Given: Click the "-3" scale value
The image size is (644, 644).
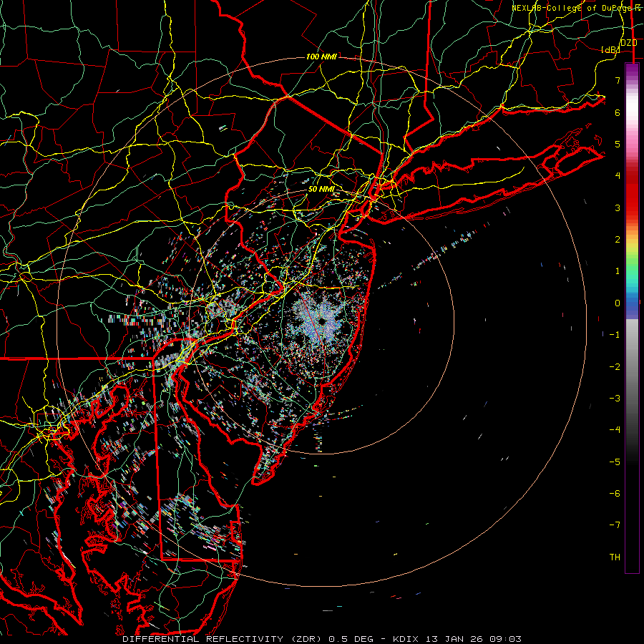Looking at the screenshot, I should tap(615, 399).
